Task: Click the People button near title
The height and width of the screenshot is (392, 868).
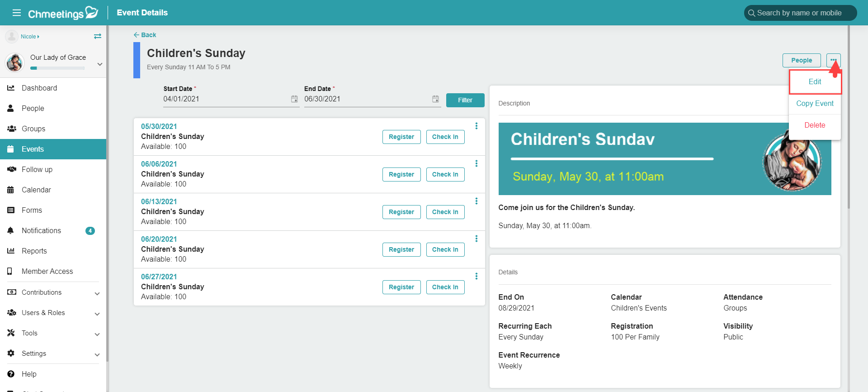Action: 802,60
